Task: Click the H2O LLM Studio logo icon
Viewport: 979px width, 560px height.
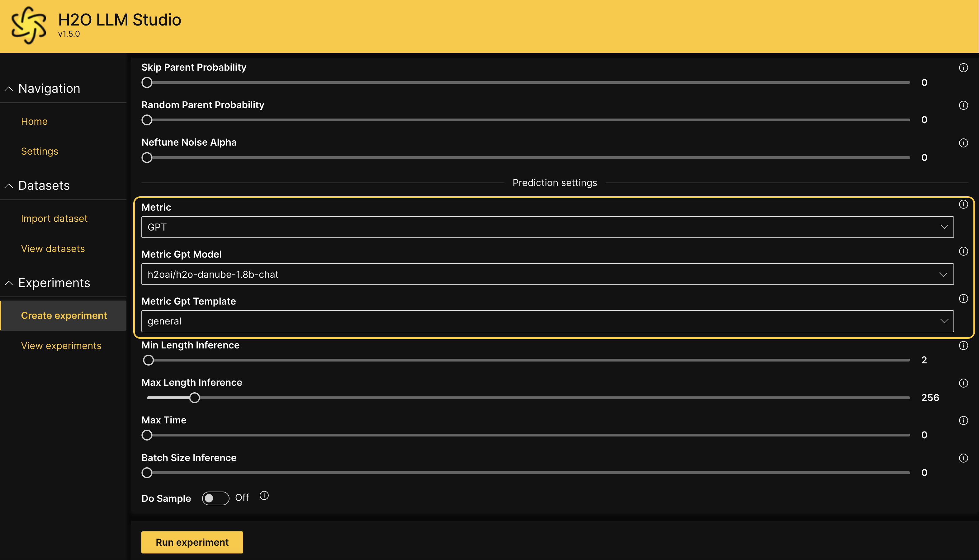Action: [28, 26]
